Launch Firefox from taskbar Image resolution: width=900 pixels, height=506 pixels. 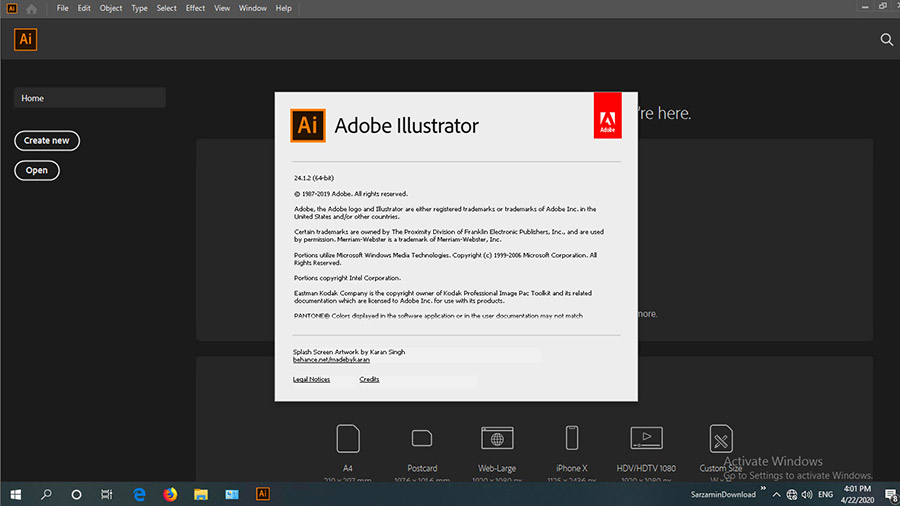[x=170, y=494]
